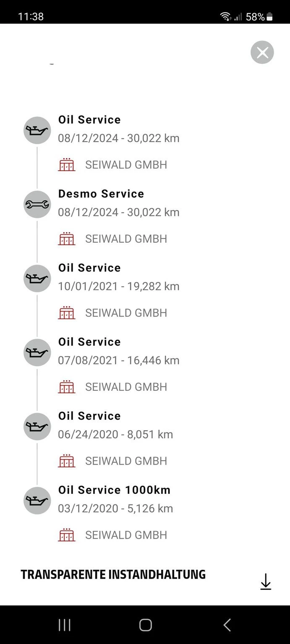Tap oil can icon for 16,446 km service
The width and height of the screenshot is (290, 644).
pyautogui.click(x=37, y=353)
